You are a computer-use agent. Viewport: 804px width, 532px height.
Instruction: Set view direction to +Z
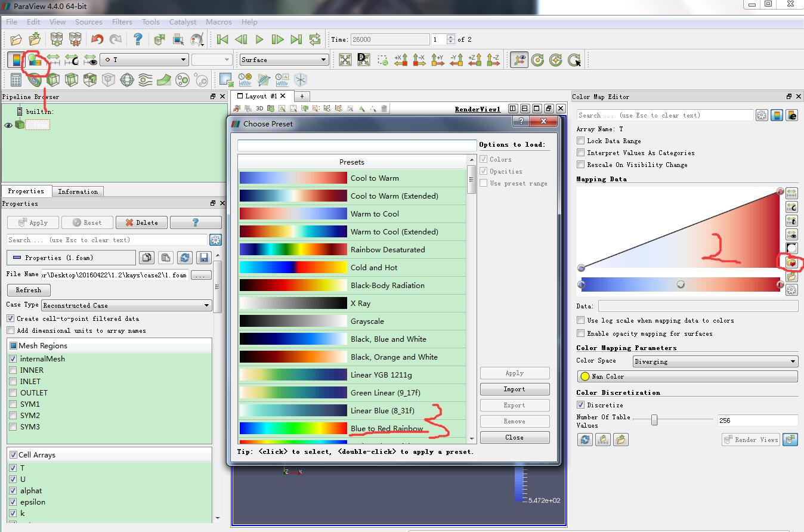tap(475, 60)
